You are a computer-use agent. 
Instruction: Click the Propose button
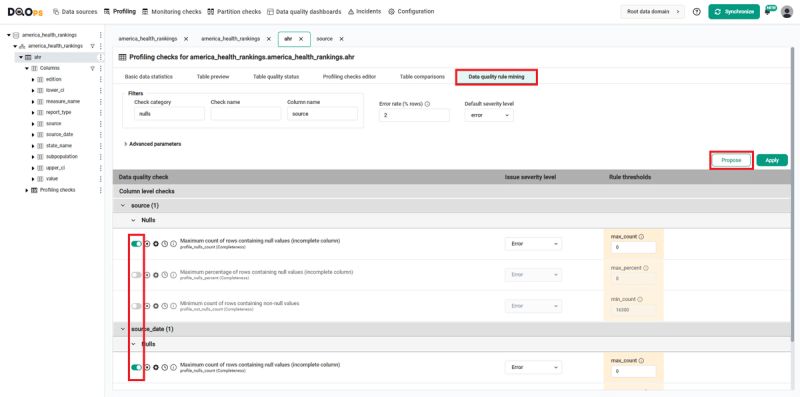tap(731, 160)
